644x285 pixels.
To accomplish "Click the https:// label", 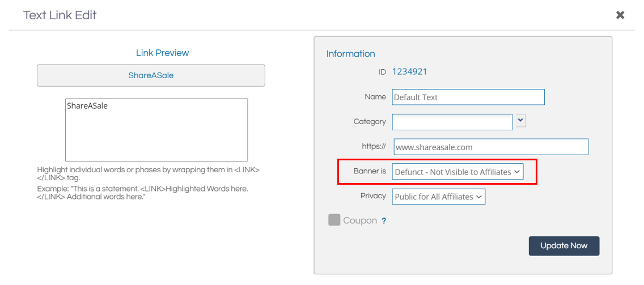I will point(375,146).
